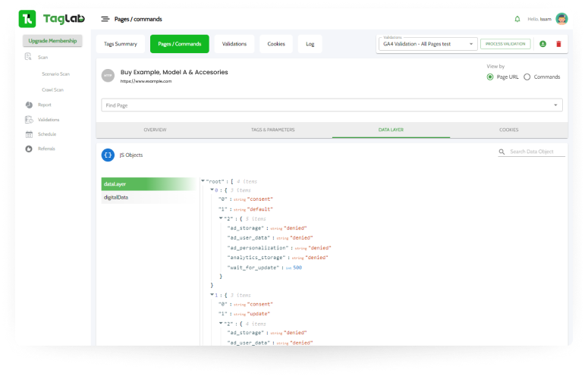Open the user avatar profile picture
588x379 pixels.
tap(561, 19)
